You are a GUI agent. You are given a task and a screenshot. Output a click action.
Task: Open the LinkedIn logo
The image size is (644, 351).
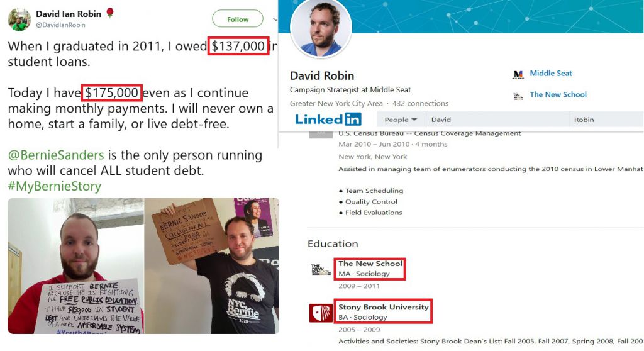[328, 119]
